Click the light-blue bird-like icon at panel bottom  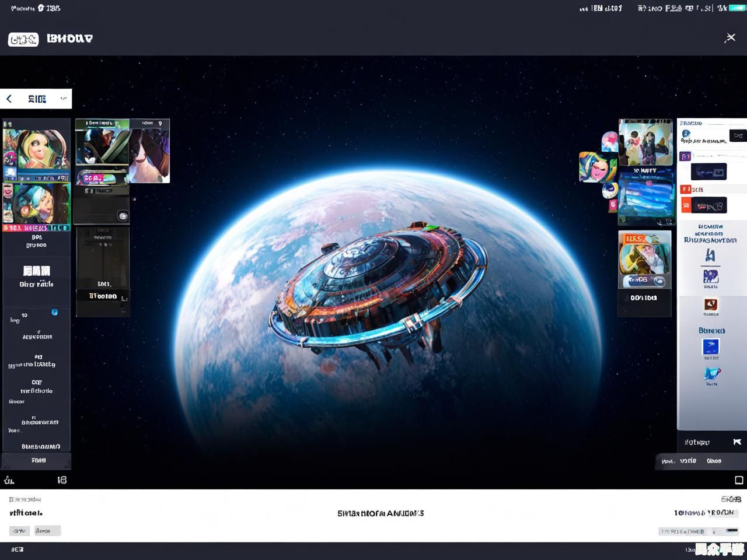[x=711, y=373]
